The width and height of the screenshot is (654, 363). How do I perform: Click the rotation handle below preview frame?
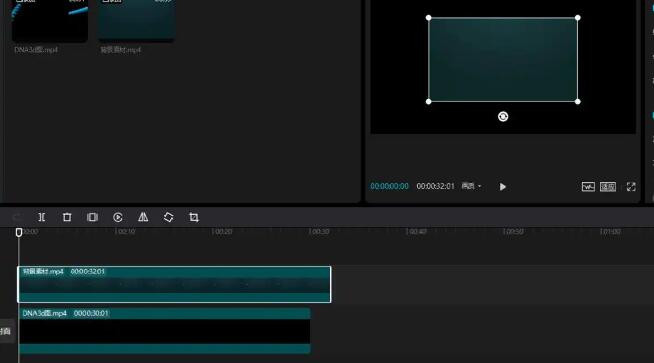(503, 116)
